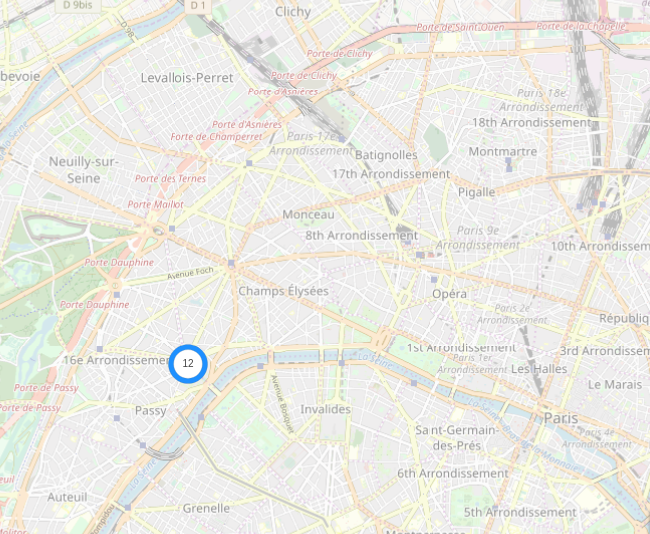Click the Invalides place label

coord(325,410)
